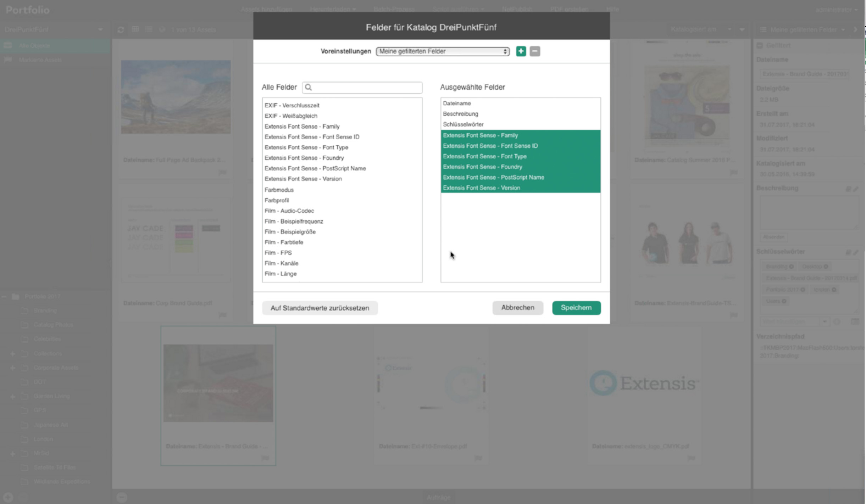Viewport: 866px width, 504px height.
Task: Click the Alle Felder search field
Action: [362, 88]
